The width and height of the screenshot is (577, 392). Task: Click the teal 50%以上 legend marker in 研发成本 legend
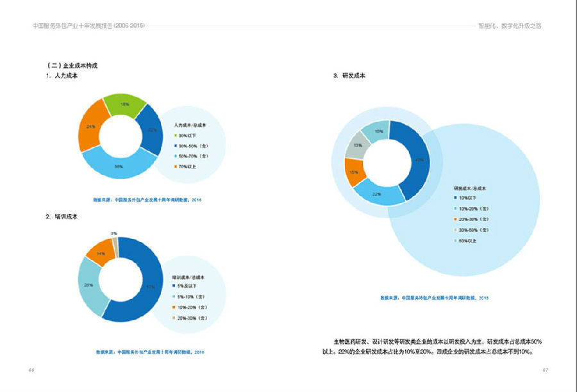tap(455, 241)
